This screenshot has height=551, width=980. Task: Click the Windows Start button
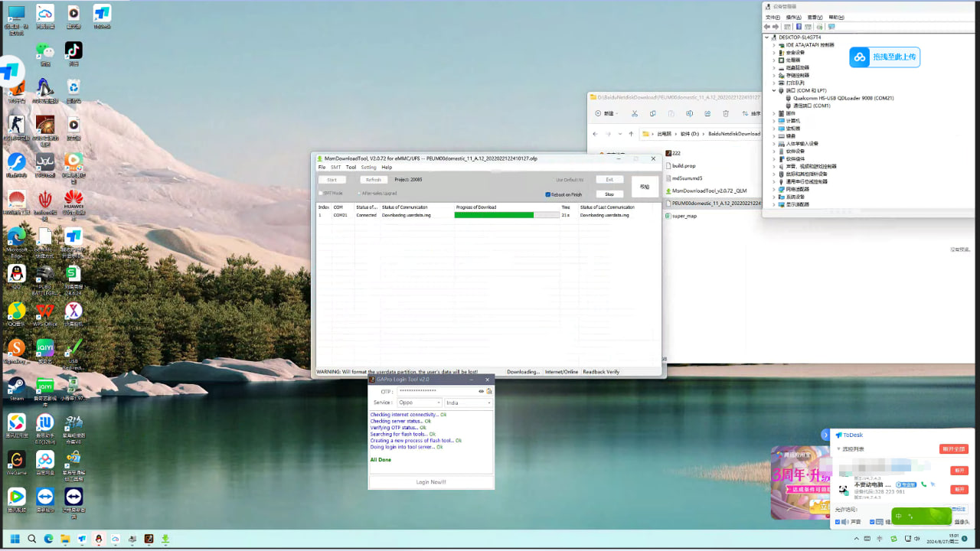15,539
